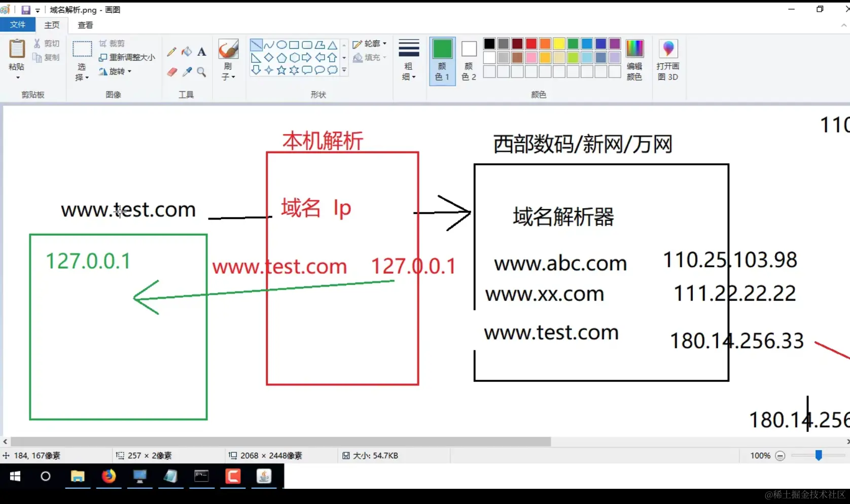The height and width of the screenshot is (504, 850).
Task: Select the Color picker tool
Action: click(x=187, y=71)
